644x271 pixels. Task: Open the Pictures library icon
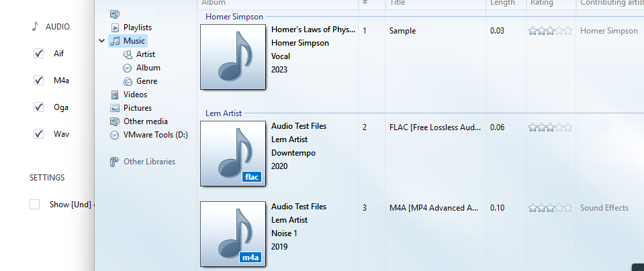115,108
